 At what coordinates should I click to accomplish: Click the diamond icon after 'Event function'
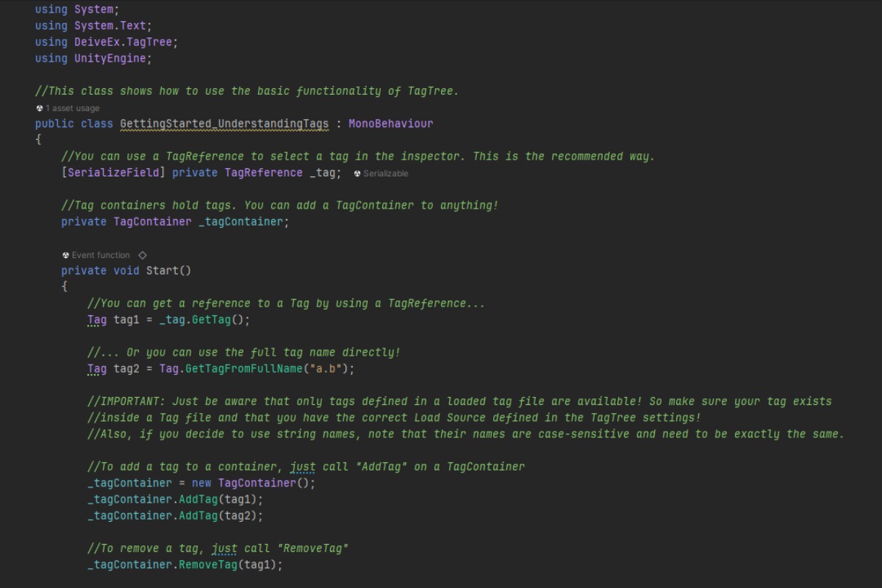[143, 255]
